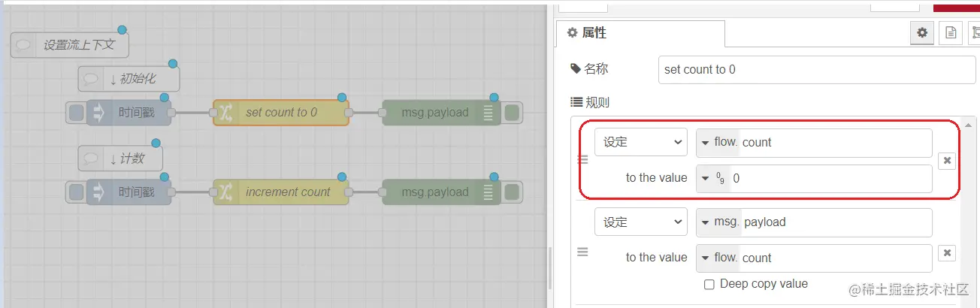Open the flow. type selector in second rule value
Viewport: 980px width, 308px height.
coord(718,258)
